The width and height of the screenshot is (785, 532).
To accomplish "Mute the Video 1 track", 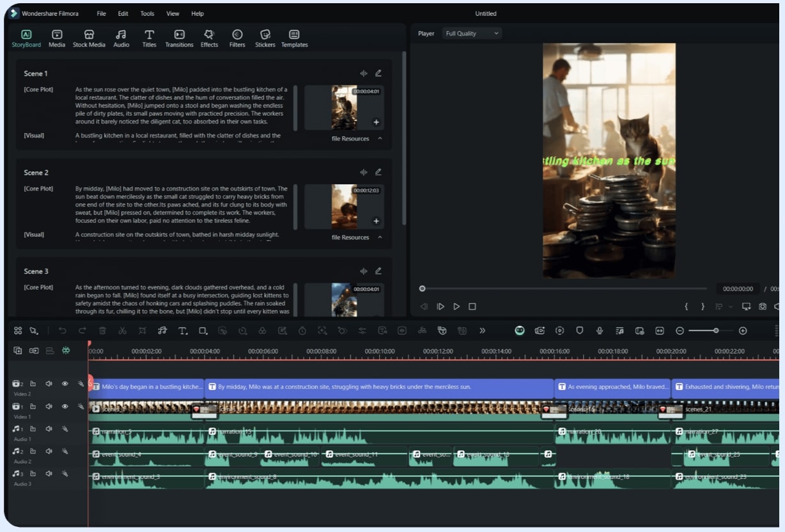I will [x=49, y=406].
